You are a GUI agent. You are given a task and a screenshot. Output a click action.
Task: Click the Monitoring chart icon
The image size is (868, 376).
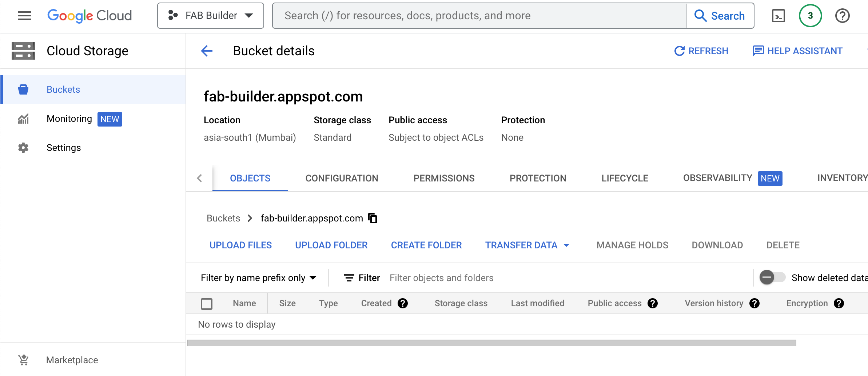[x=23, y=119]
